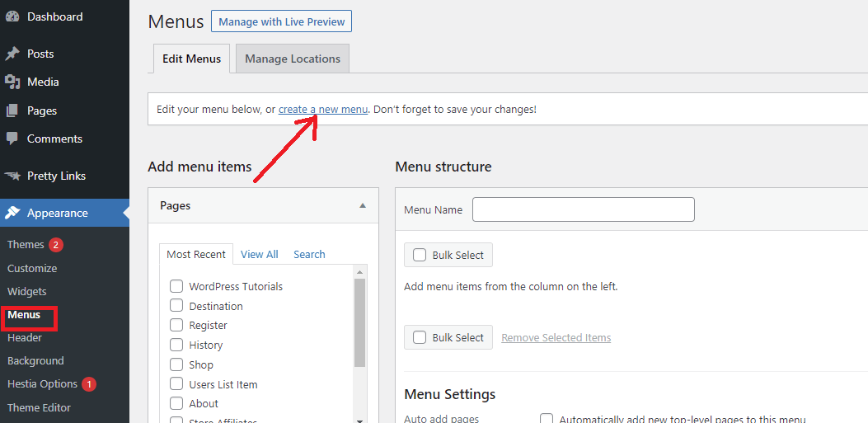This screenshot has width=868, height=423.
Task: Go to the Widgets submenu
Action: pos(27,291)
